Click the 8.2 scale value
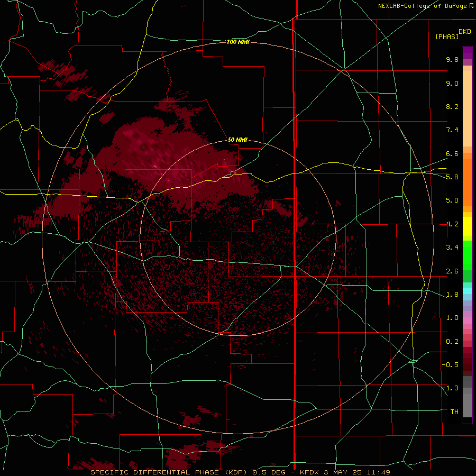Viewport: 476px width, 476px height. coord(452,106)
